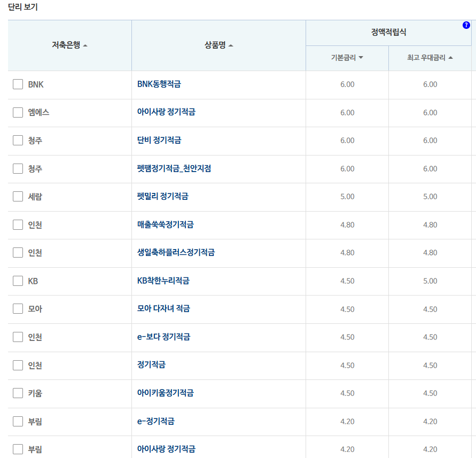476x458 pixels.
Task: Click the 정액적립식 header cell
Action: tap(388, 32)
